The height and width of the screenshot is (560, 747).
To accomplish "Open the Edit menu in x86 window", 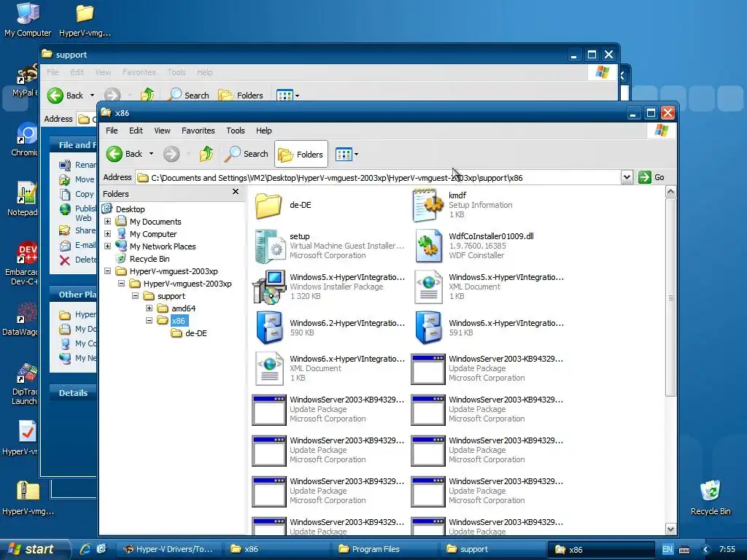I will click(136, 131).
